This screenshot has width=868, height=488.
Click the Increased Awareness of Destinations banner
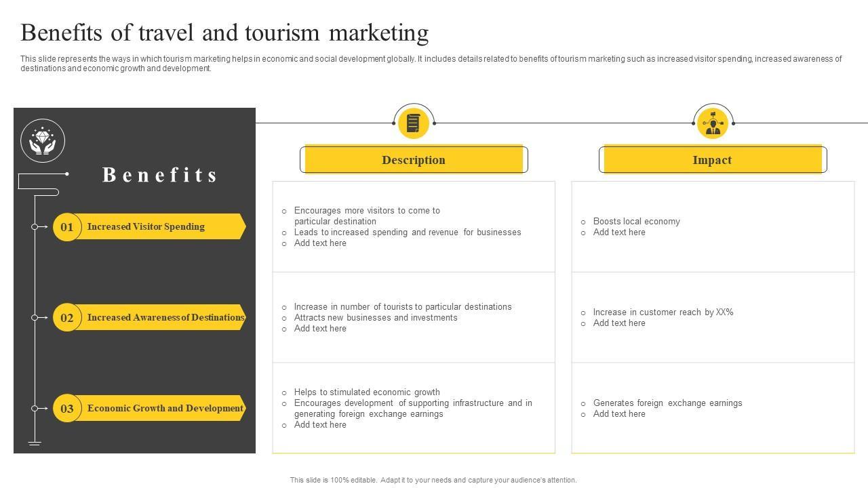pyautogui.click(x=159, y=317)
